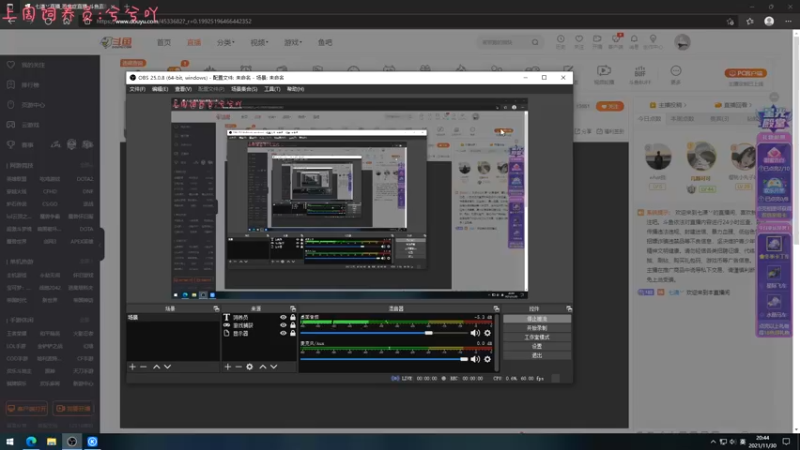Toggle visibility eye of the text source row

tap(283, 317)
